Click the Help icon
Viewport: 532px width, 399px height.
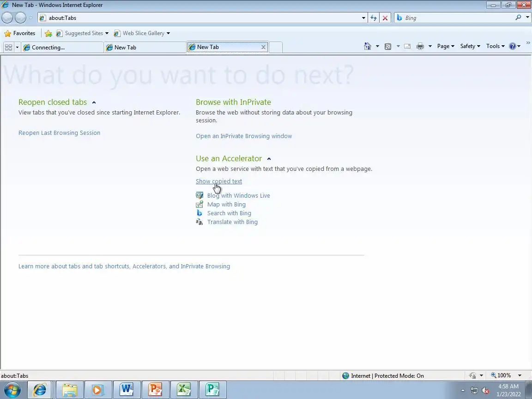513,46
